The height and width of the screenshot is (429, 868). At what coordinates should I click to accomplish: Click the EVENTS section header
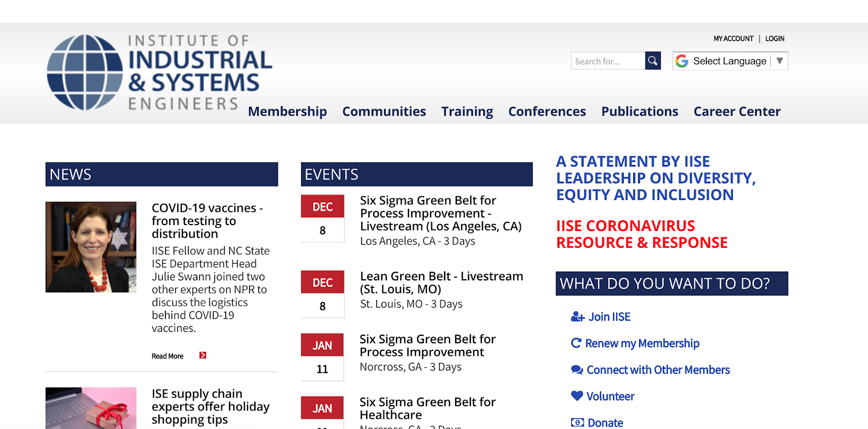pos(417,174)
